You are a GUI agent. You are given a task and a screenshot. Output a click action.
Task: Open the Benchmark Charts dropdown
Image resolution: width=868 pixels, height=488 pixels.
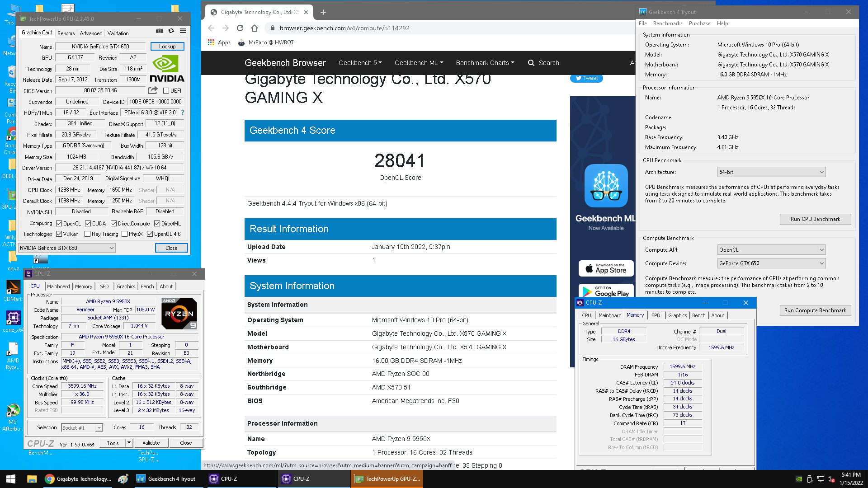tap(485, 63)
